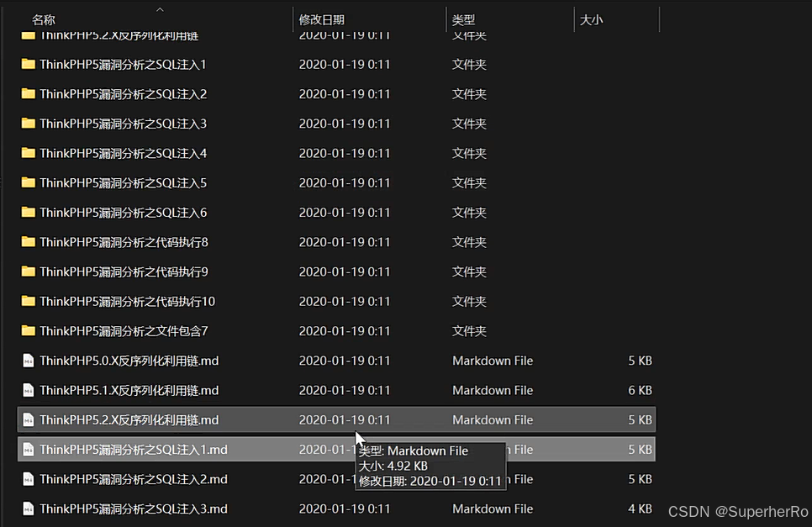Select file name ThinkPHP5.1.X反序列化利用链.md
Image resolution: width=812 pixels, height=527 pixels.
pyautogui.click(x=129, y=390)
